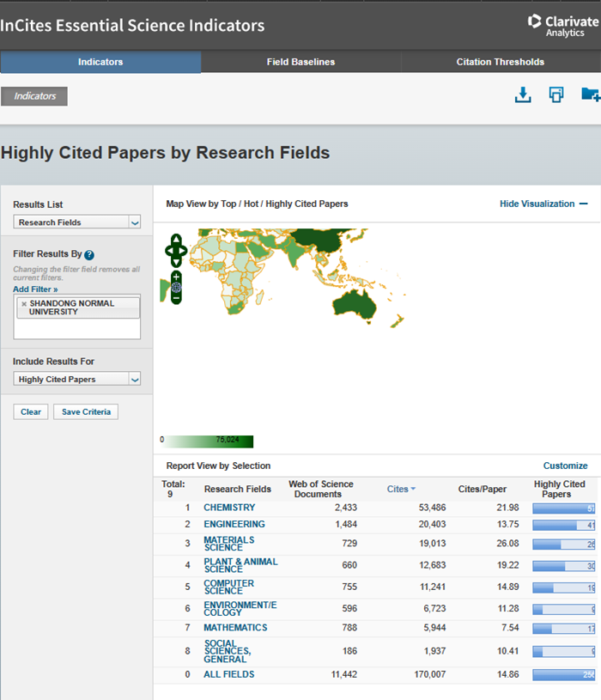Hide the map visualization
Viewport: 601px width, 700px height.
coord(543,204)
